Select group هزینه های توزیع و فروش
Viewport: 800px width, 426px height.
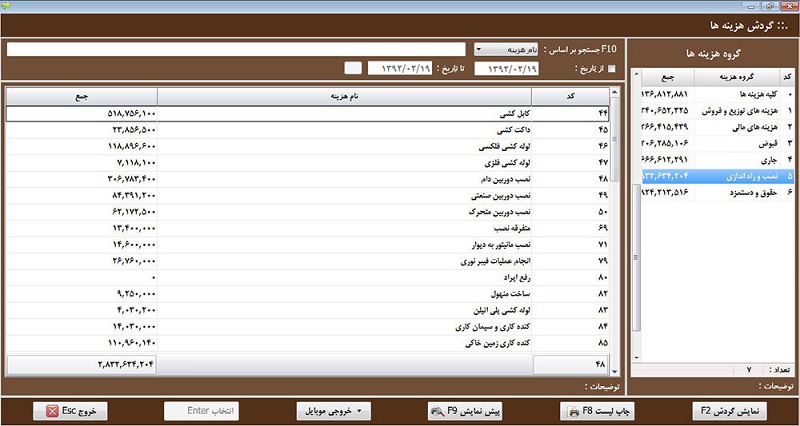pos(717,111)
